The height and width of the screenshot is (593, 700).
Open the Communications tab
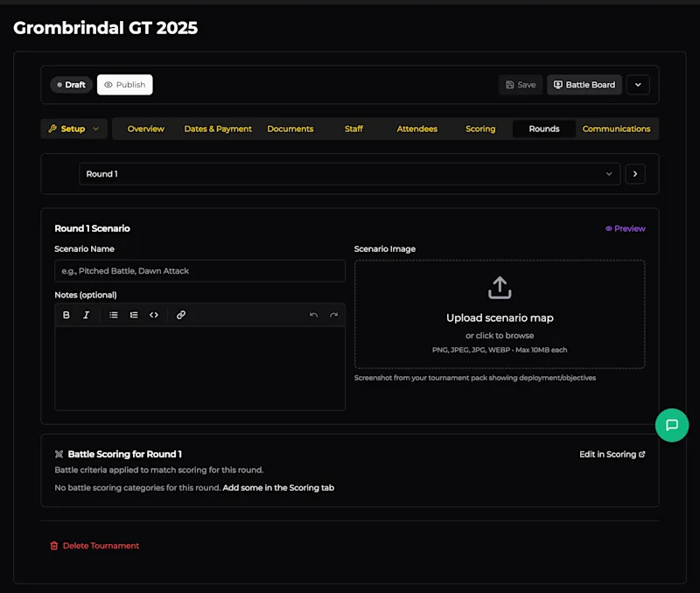click(x=616, y=129)
